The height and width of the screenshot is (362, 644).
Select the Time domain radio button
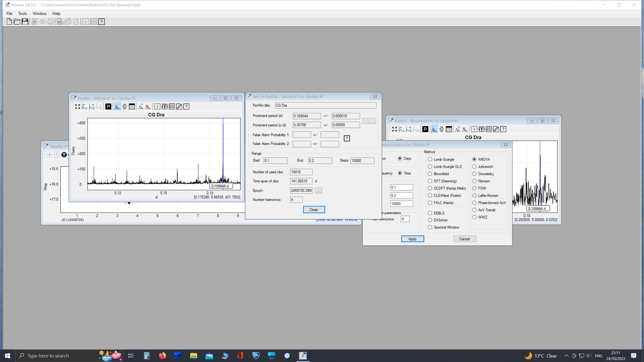(400, 173)
